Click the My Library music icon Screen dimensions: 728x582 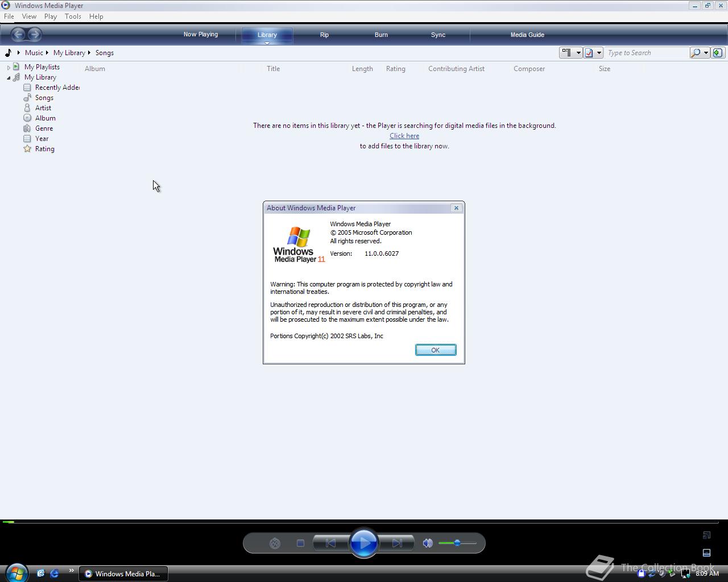click(x=16, y=77)
